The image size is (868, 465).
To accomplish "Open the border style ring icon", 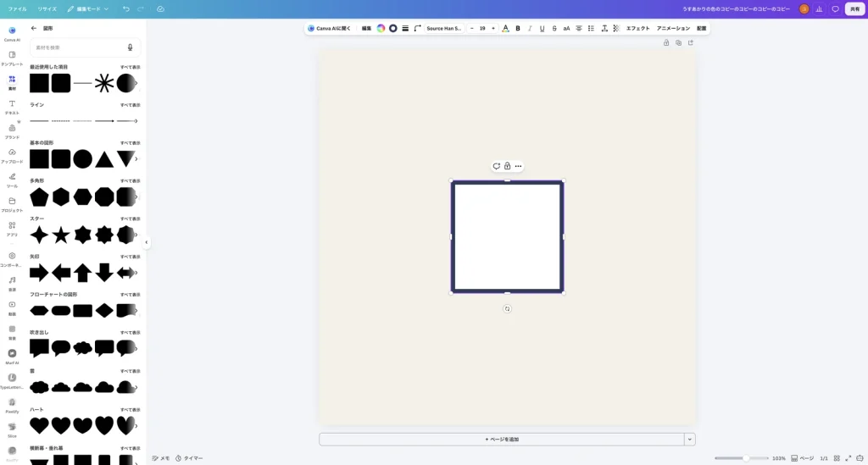I will [393, 28].
